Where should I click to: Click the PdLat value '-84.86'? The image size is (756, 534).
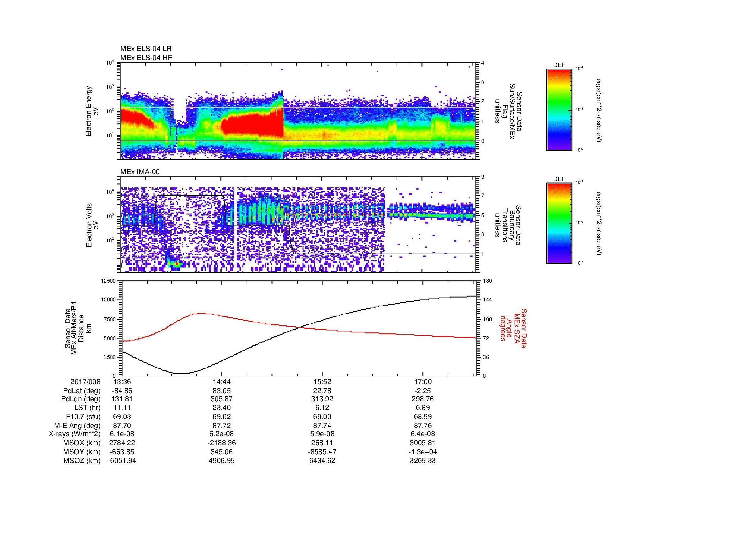[122, 391]
